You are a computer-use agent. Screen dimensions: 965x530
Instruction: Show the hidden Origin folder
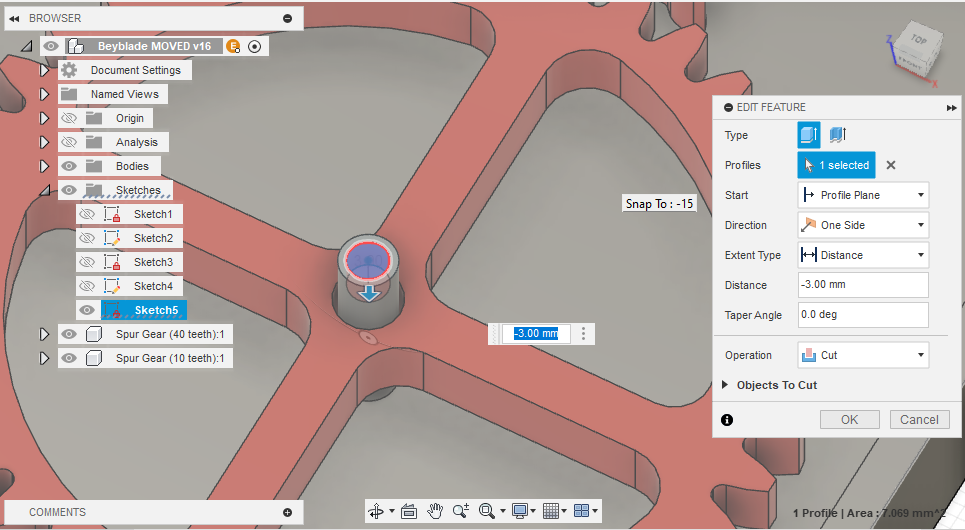(69, 118)
